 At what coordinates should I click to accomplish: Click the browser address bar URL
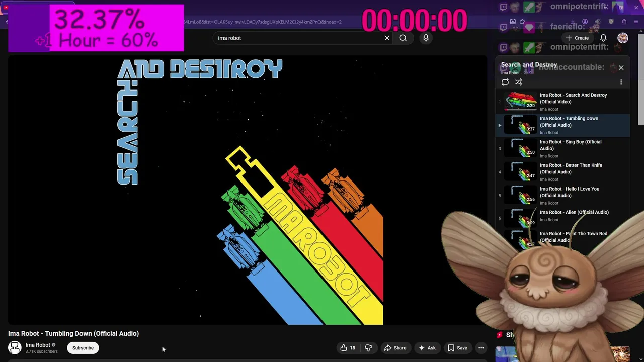point(262,22)
